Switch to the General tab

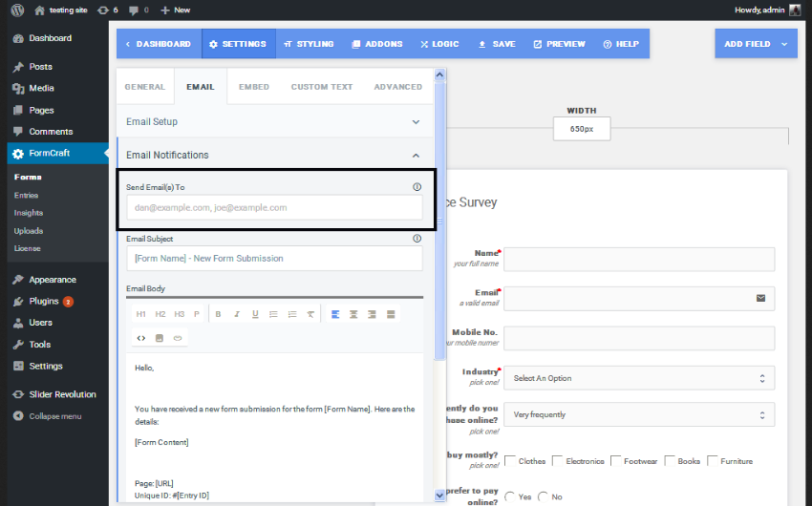[x=145, y=87]
